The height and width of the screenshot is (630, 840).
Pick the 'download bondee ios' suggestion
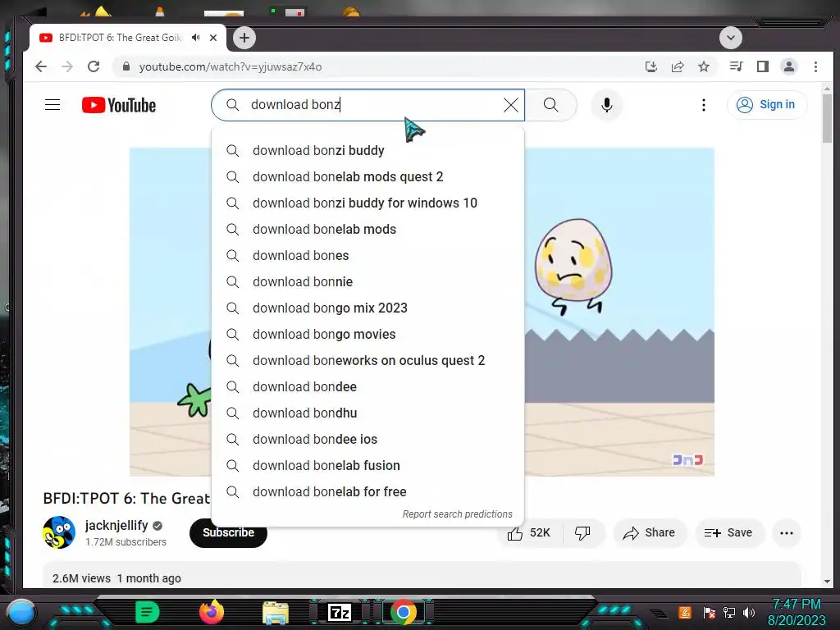pos(367,440)
